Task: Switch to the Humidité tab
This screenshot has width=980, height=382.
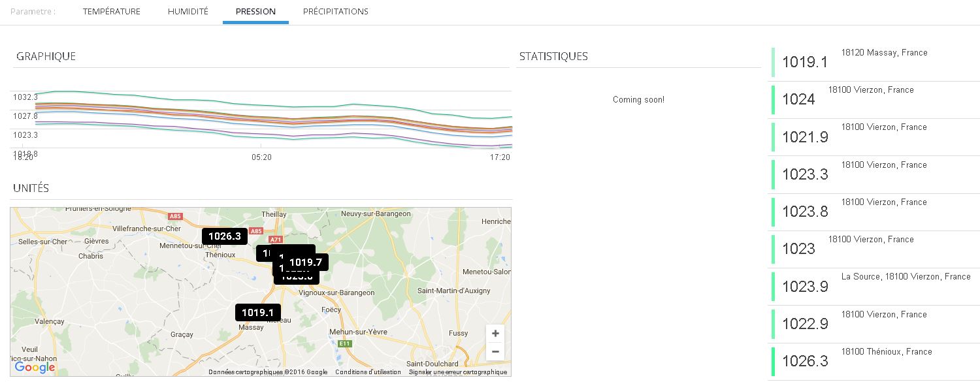Action: [188, 12]
